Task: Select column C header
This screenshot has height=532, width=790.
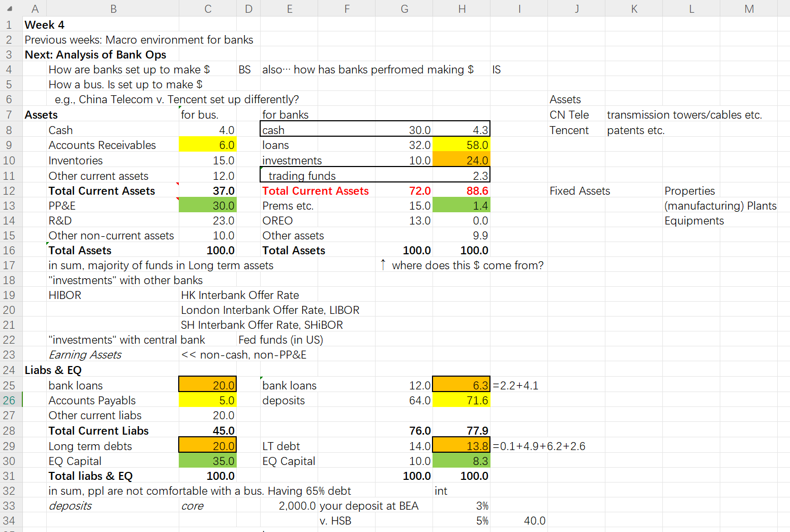Action: [207, 9]
